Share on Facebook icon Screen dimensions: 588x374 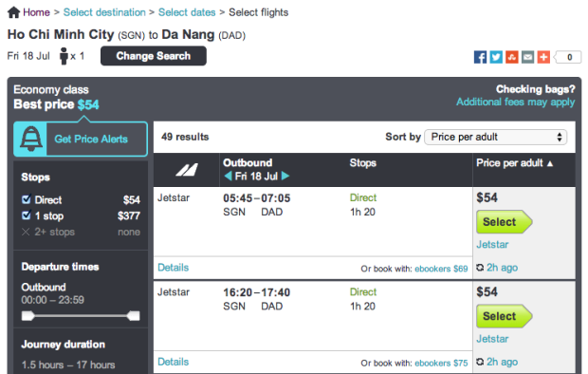pos(480,57)
